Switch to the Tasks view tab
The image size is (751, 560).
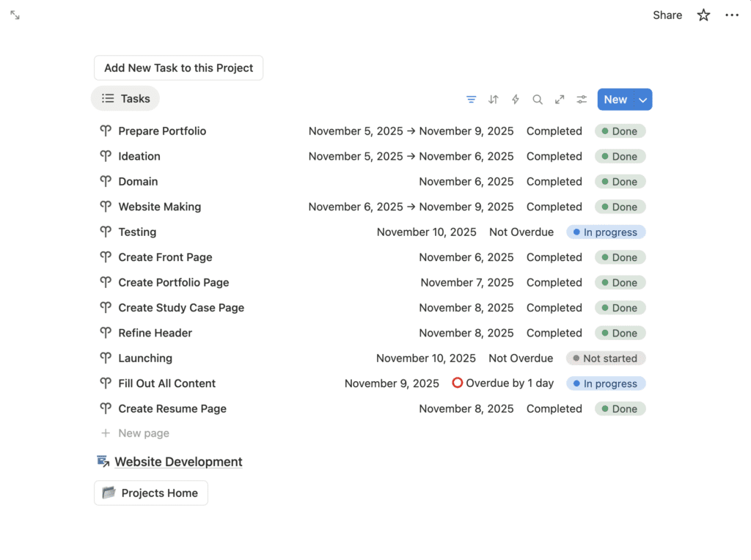125,99
